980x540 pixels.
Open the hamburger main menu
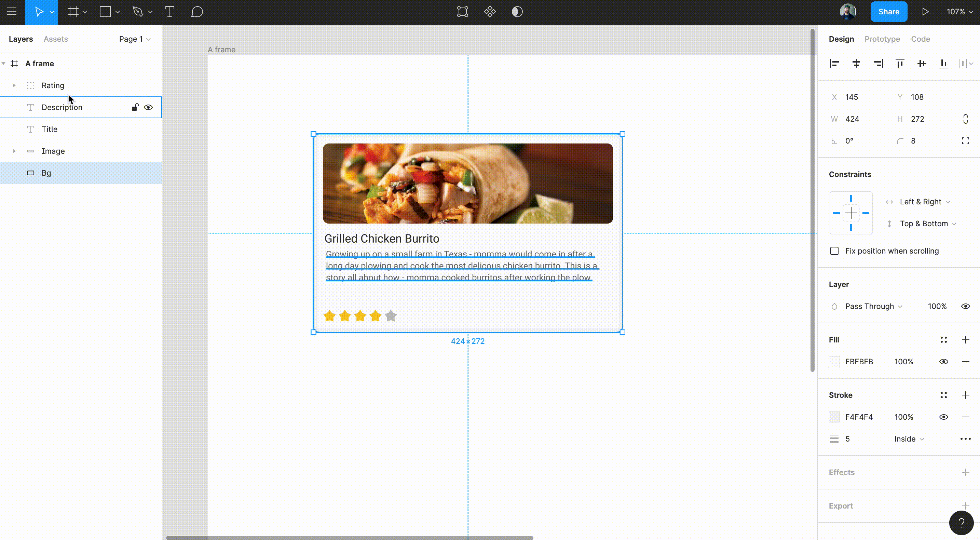tap(12, 12)
